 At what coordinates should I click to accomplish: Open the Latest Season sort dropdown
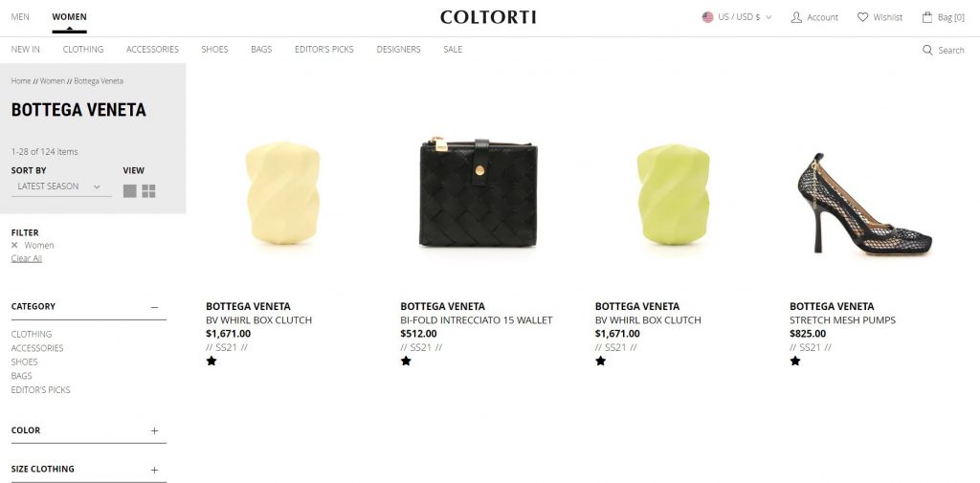(61, 187)
